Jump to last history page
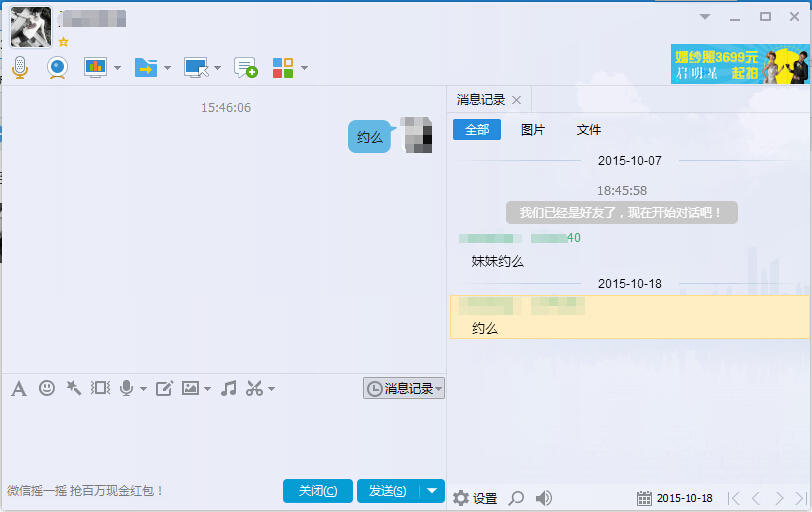The height and width of the screenshot is (512, 812). coord(801,498)
